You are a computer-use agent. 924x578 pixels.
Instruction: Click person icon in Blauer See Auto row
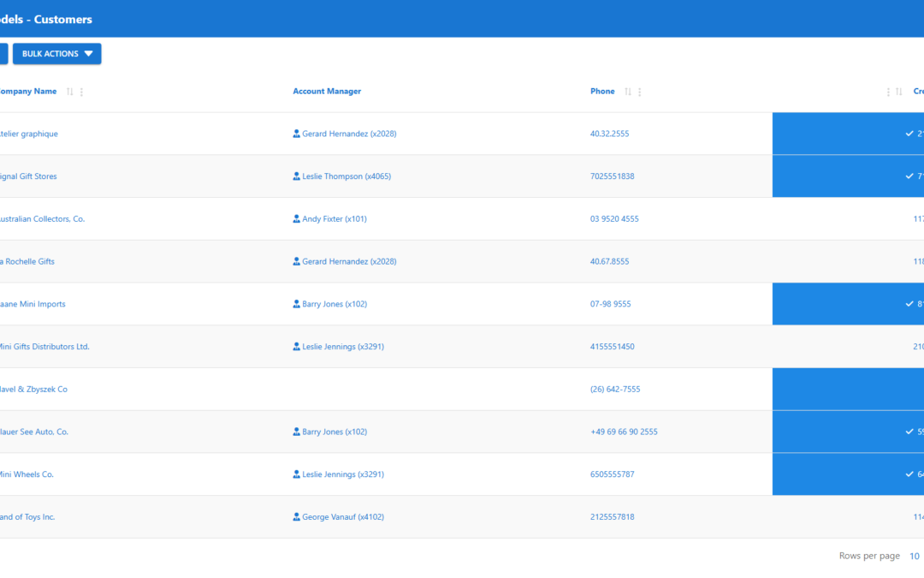296,432
